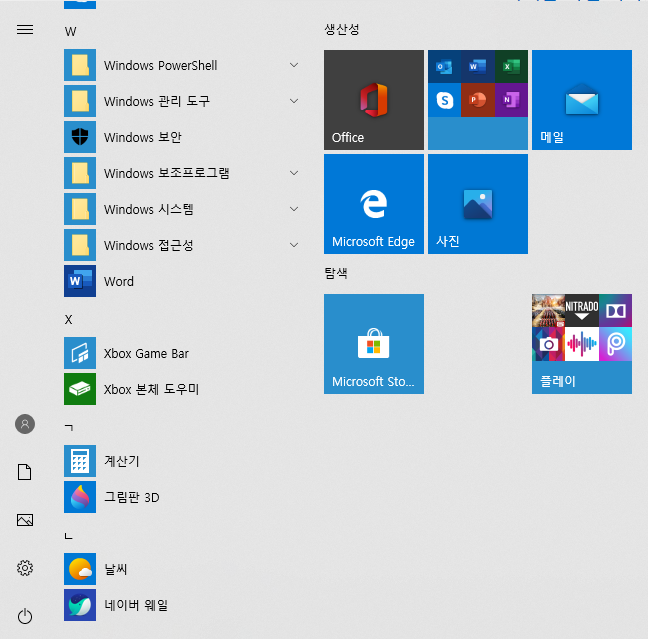Click the W letter index header
Image resolution: width=648 pixels, height=639 pixels.
[x=70, y=31]
